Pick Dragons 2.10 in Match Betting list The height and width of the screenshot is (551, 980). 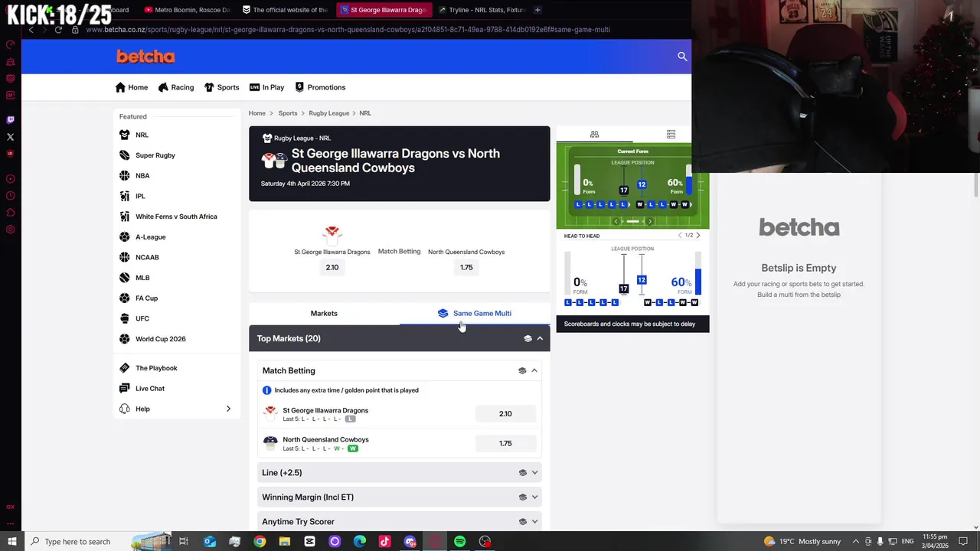(505, 414)
